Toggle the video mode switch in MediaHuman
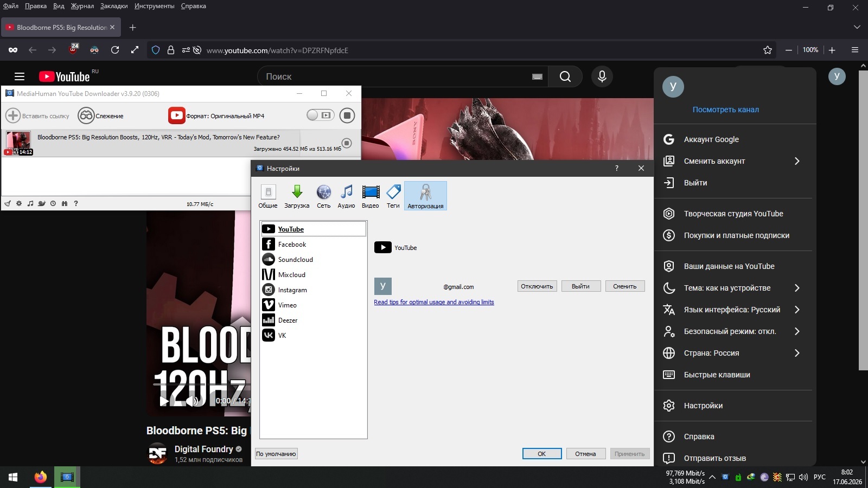868x488 pixels. pos(320,115)
